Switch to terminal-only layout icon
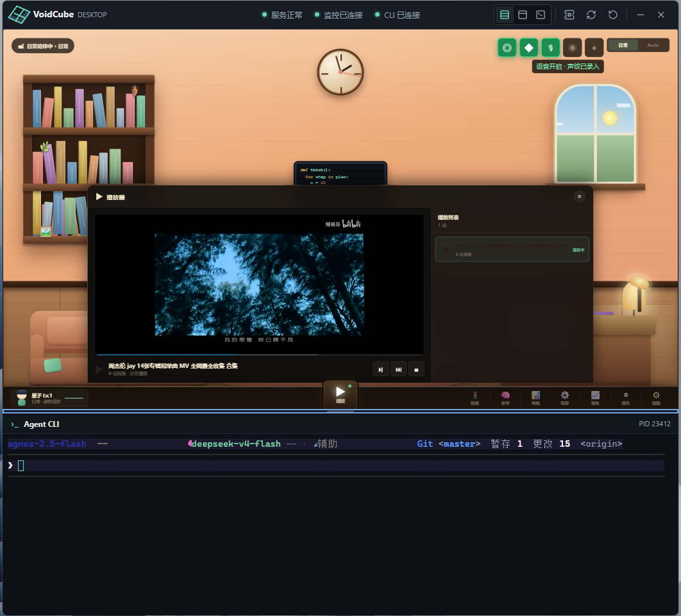This screenshot has height=616, width=681. pos(541,15)
